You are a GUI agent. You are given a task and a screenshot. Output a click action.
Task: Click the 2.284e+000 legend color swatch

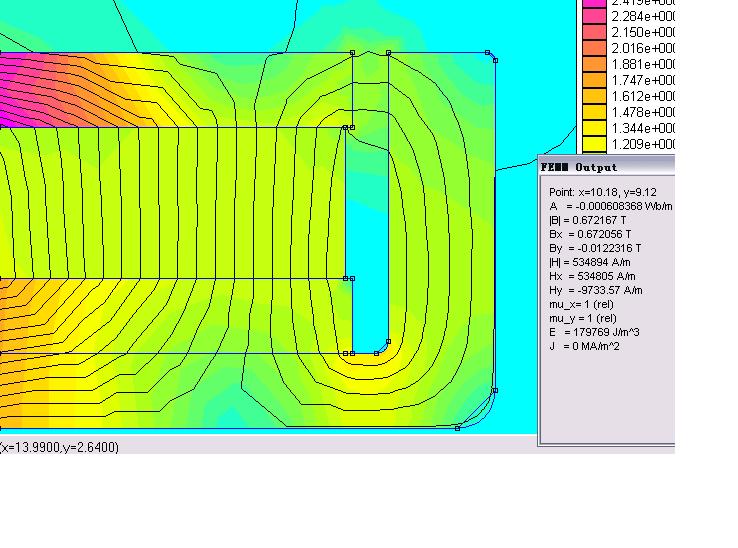(594, 16)
